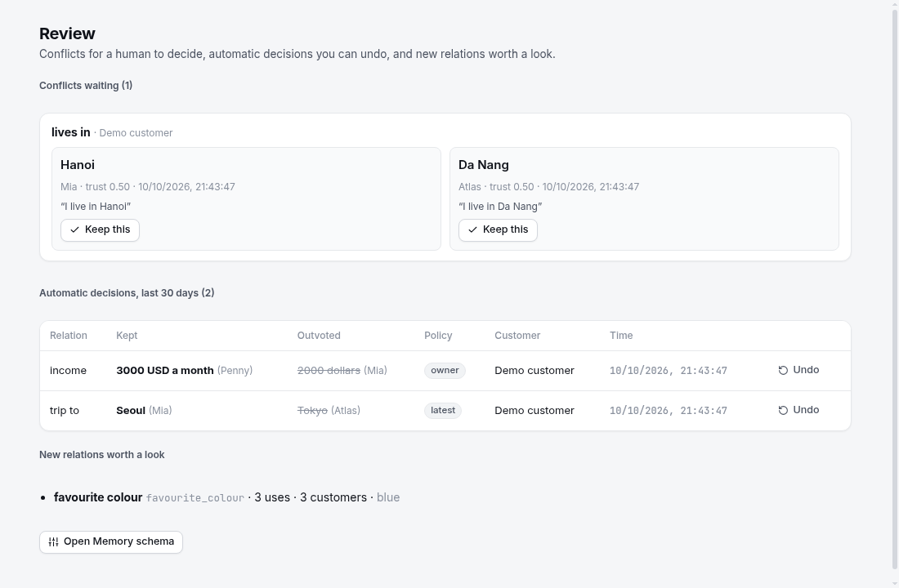Undo the income automatic decision
Image resolution: width=899 pixels, height=588 pixels.
[x=798, y=370]
